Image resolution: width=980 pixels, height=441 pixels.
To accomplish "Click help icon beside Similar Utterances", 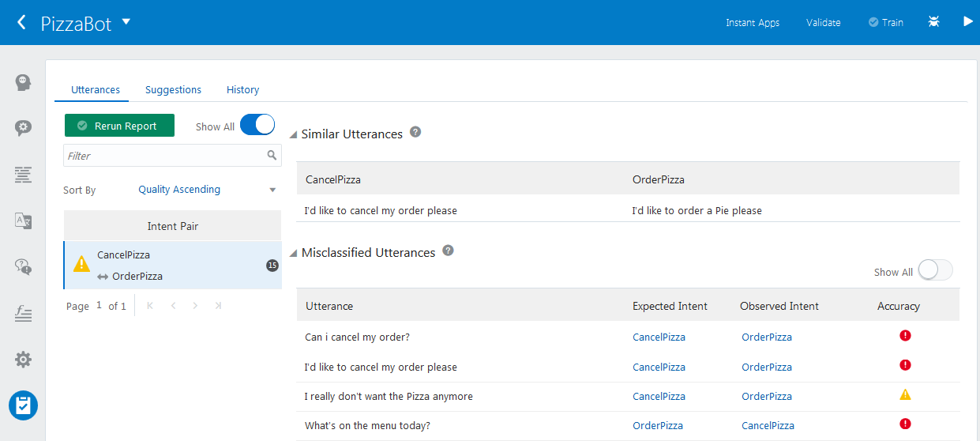I will point(415,133).
